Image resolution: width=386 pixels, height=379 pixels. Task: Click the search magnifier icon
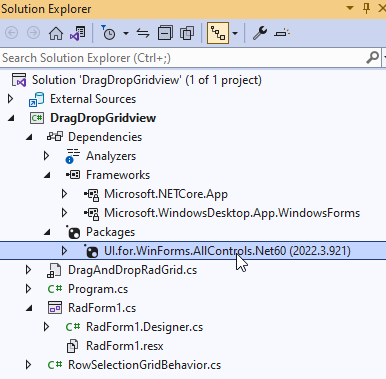pos(373,58)
